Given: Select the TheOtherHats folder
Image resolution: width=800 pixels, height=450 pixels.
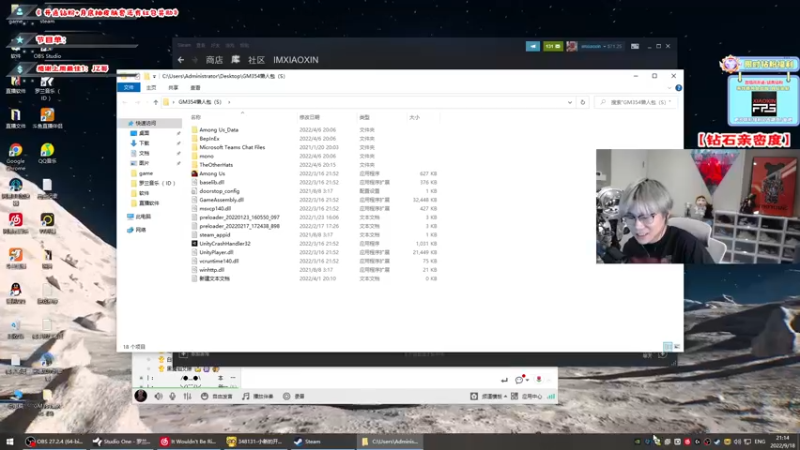Looking at the screenshot, I should point(216,165).
